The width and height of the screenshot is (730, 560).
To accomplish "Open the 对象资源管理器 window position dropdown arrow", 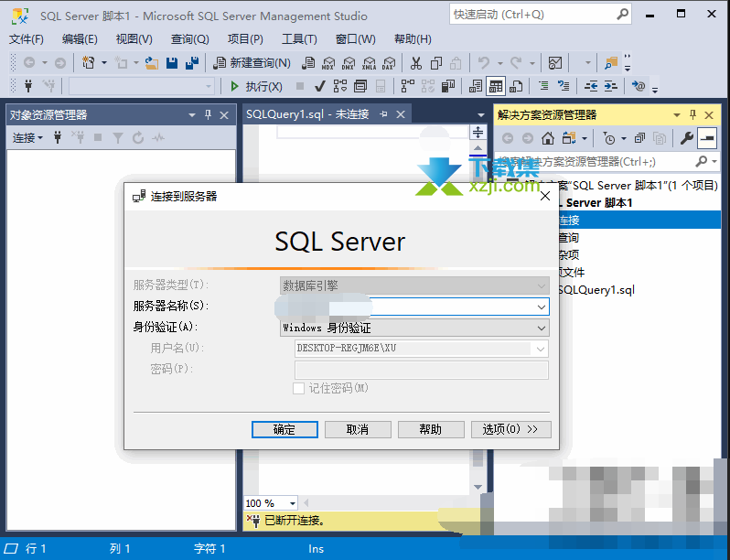I will pyautogui.click(x=192, y=115).
